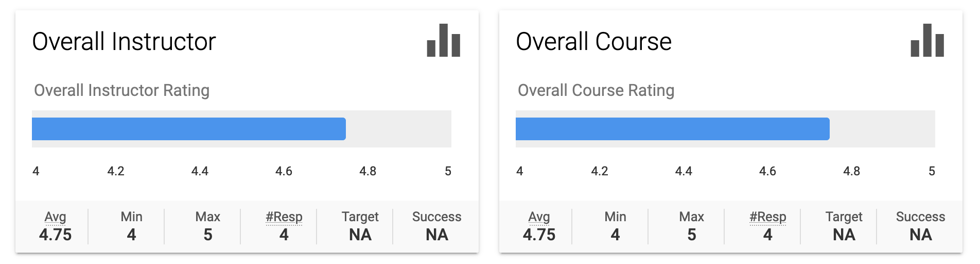Click Success NA value in Course card
This screenshot has width=980, height=264.
click(x=920, y=235)
